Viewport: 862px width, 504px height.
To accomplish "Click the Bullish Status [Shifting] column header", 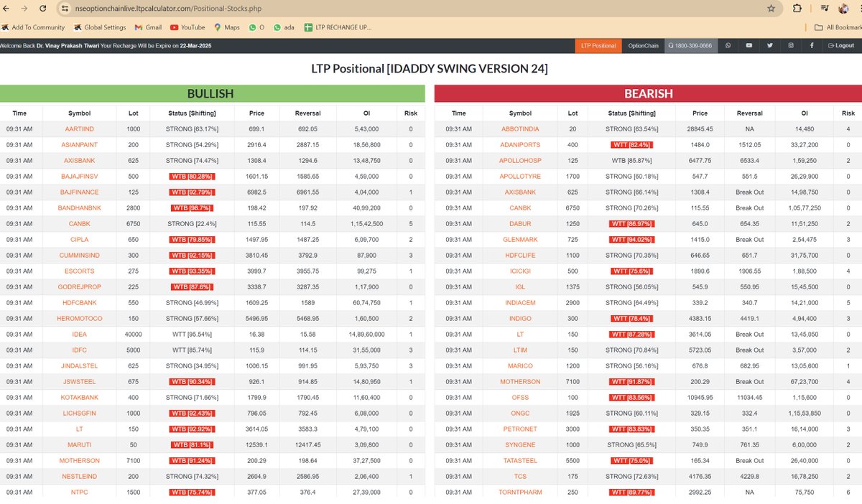I will pyautogui.click(x=192, y=113).
